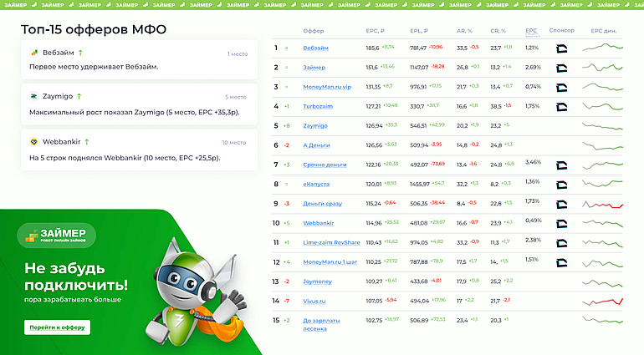Click the sponsor icon in Вебзайм row
644x355 pixels.
561,48
